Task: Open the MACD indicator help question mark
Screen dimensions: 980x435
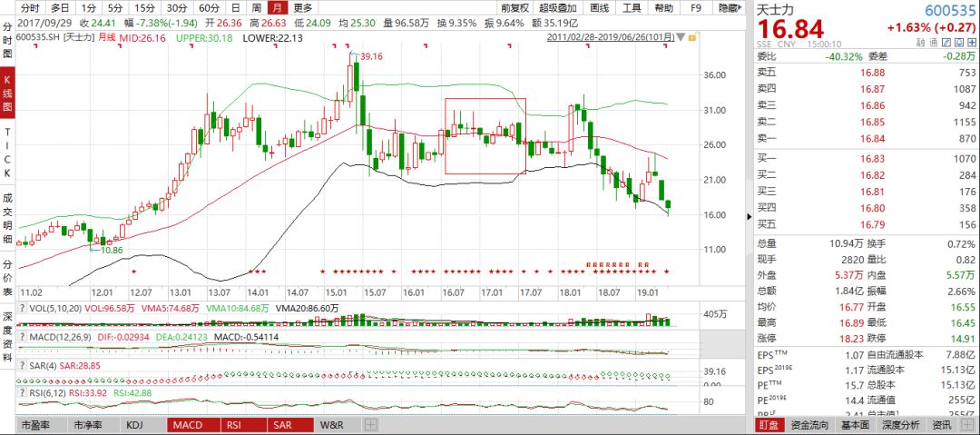Action: 22,337
